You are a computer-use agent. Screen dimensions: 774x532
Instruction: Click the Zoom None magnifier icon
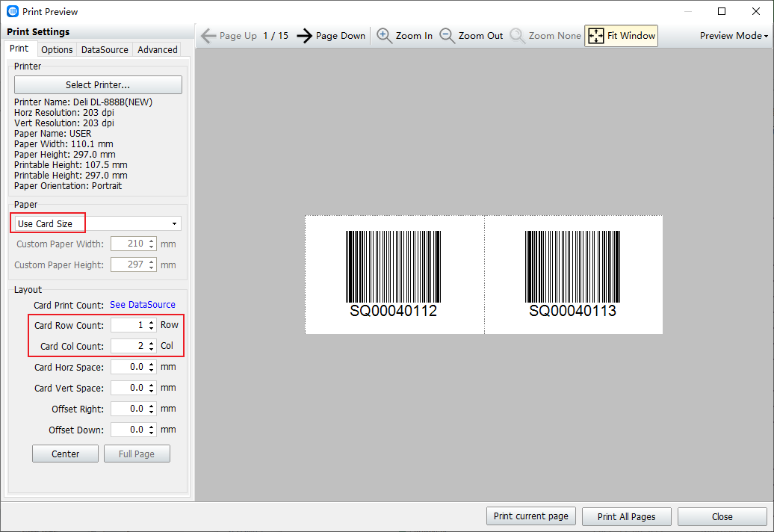517,36
